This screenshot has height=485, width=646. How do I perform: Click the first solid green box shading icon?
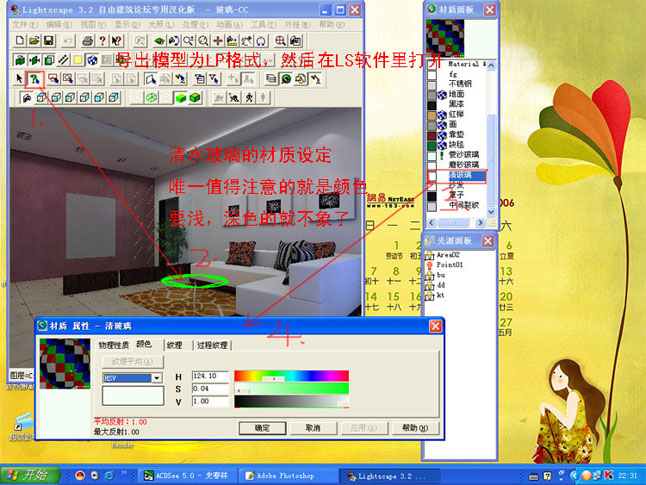point(180,98)
